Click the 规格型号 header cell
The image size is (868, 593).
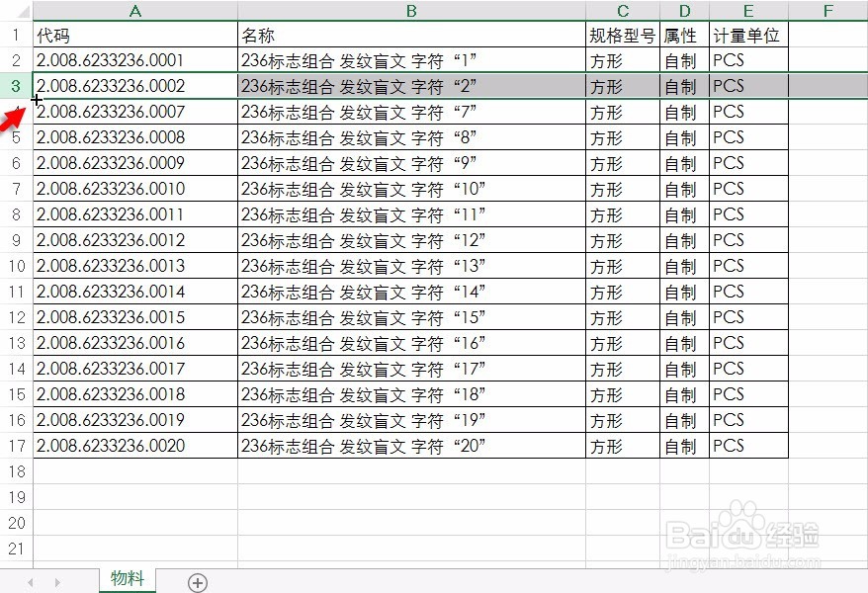point(623,35)
